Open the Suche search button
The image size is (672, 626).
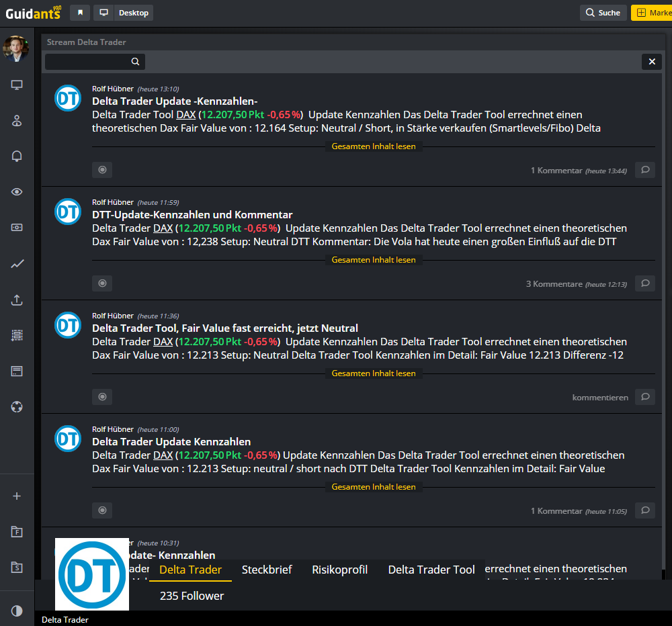coord(603,13)
